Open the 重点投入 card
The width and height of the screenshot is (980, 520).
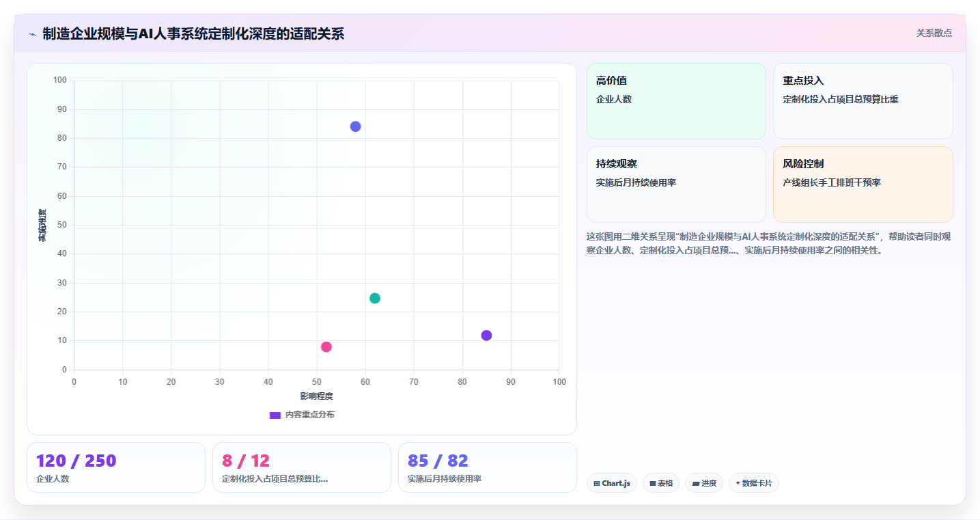coord(863,101)
